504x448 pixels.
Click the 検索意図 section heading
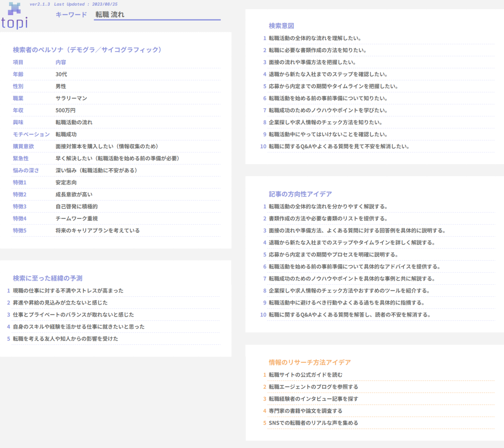(x=281, y=26)
